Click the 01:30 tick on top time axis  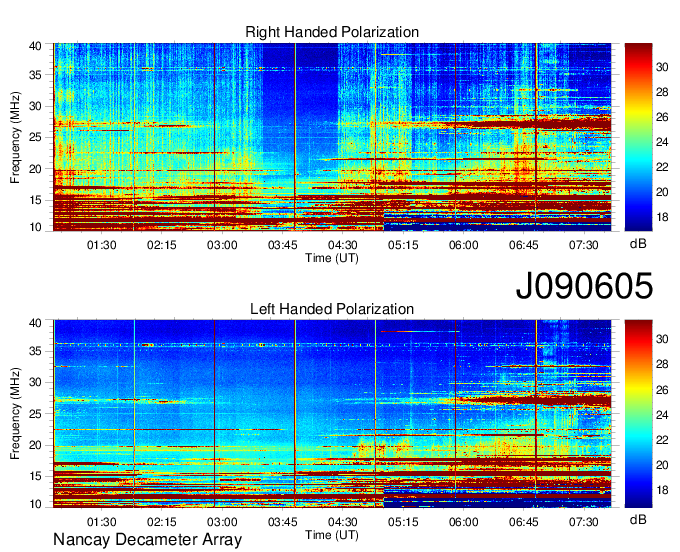coord(101,245)
